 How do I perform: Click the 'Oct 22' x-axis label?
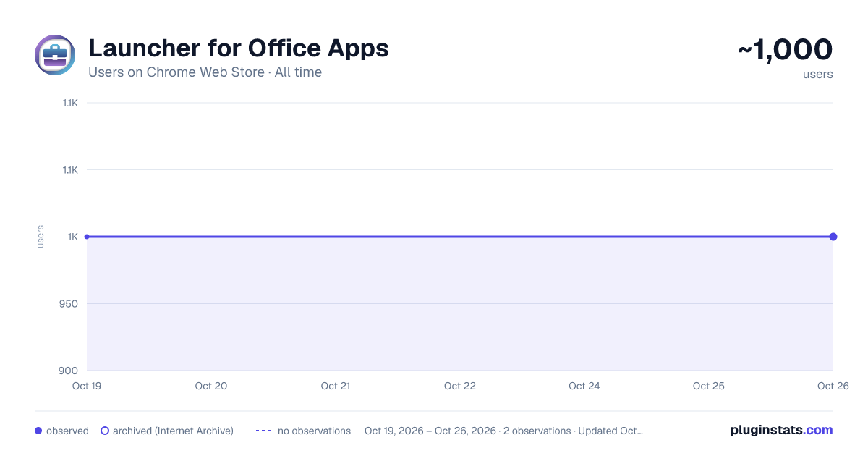click(460, 386)
